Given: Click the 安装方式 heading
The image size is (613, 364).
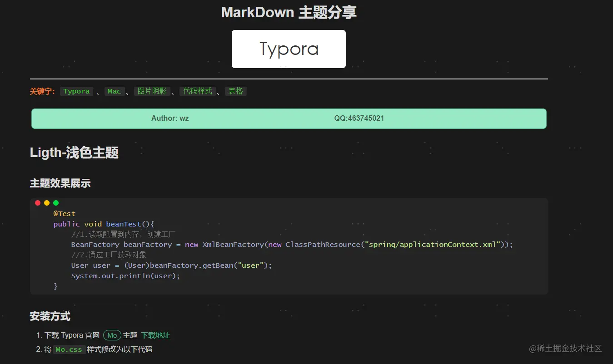Looking at the screenshot, I should point(50,316).
